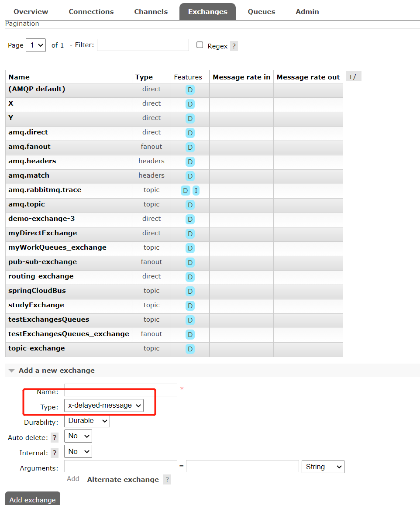Toggle the +/- column selector
Viewport: 420px width, 505px height.
[354, 77]
